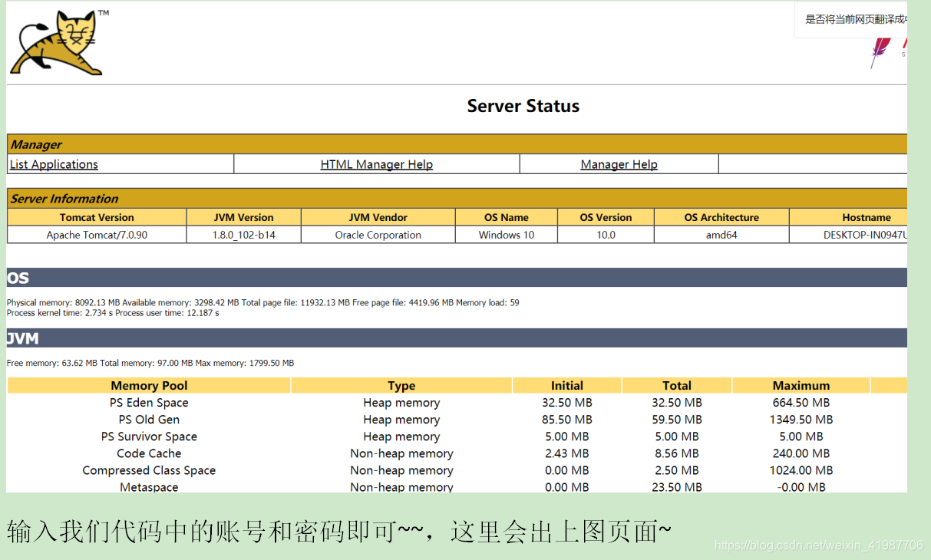Select the Apache Tomcat/7.0.90 cell
The height and width of the screenshot is (560, 931).
coord(97,235)
